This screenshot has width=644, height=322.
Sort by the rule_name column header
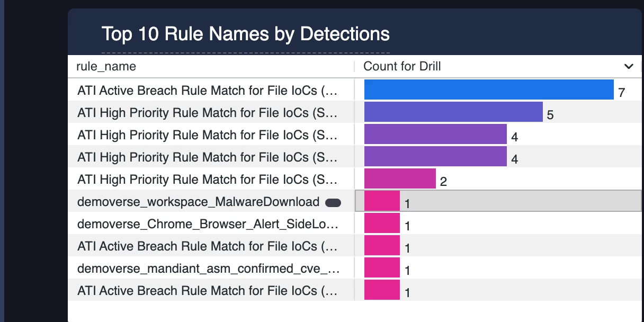click(x=106, y=66)
